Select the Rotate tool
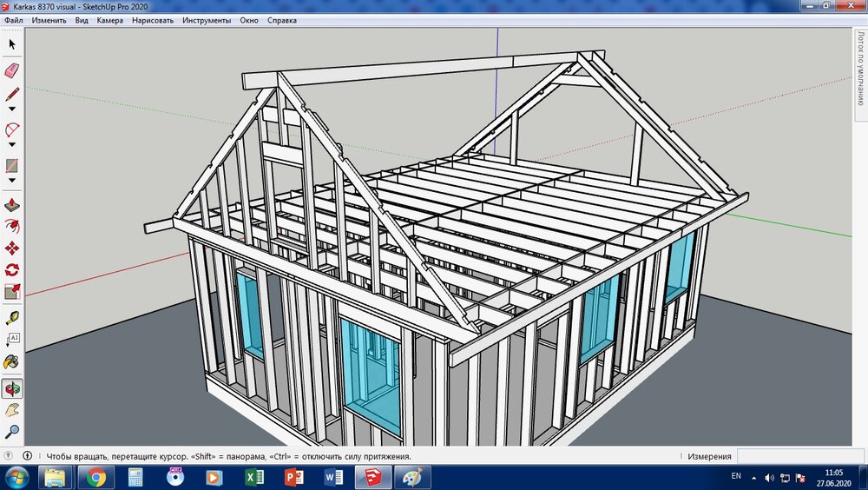 (12, 270)
